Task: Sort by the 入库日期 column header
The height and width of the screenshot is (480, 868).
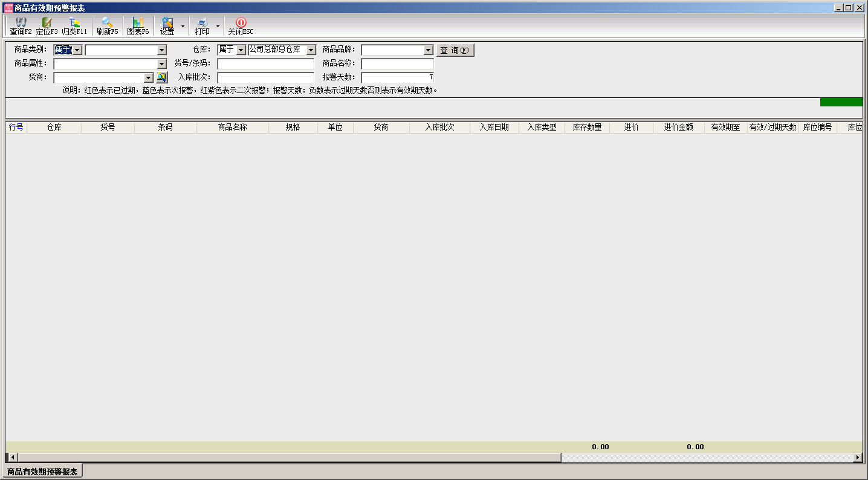Action: tap(494, 128)
